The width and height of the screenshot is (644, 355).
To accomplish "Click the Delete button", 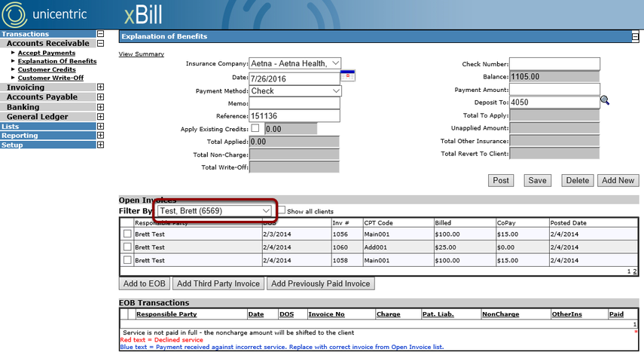I will [578, 180].
